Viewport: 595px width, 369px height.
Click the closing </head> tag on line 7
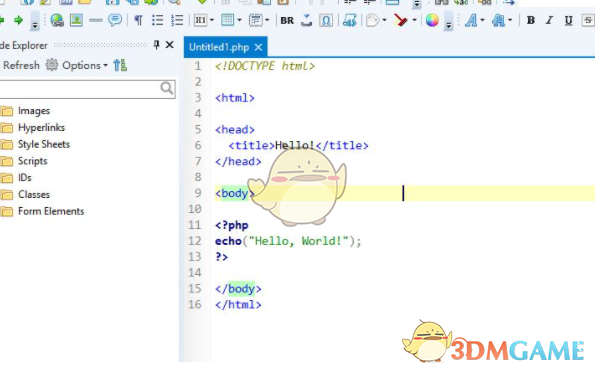coord(238,161)
